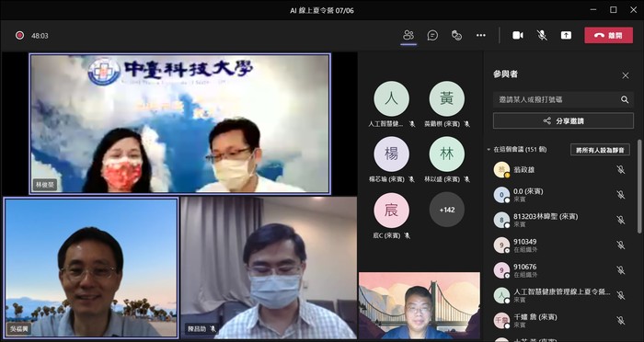Screen dimensions: 644x342
Task: Open the meeting chat conversation icon
Action: pyautogui.click(x=432, y=35)
